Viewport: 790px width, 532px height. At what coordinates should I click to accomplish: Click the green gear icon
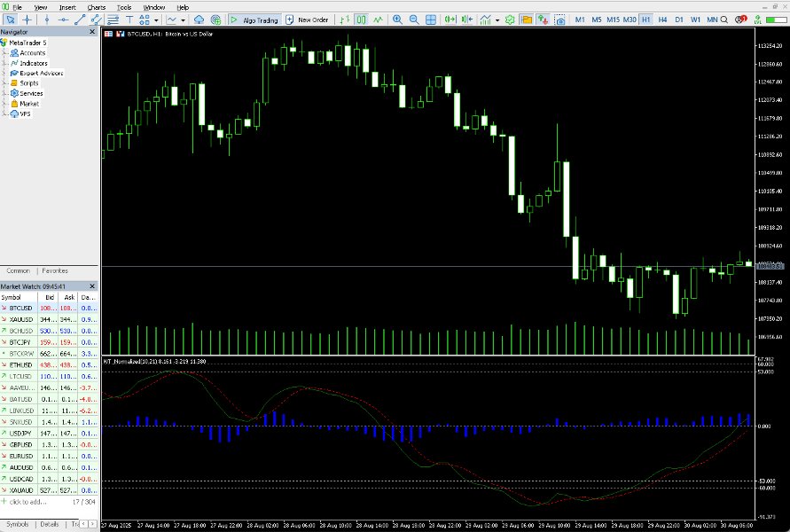(x=510, y=20)
